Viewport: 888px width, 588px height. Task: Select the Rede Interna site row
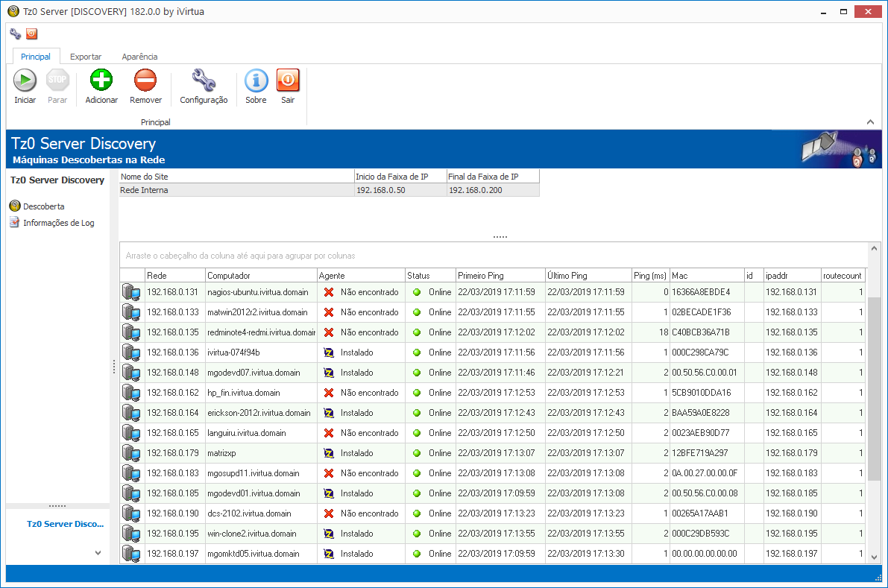(236, 190)
